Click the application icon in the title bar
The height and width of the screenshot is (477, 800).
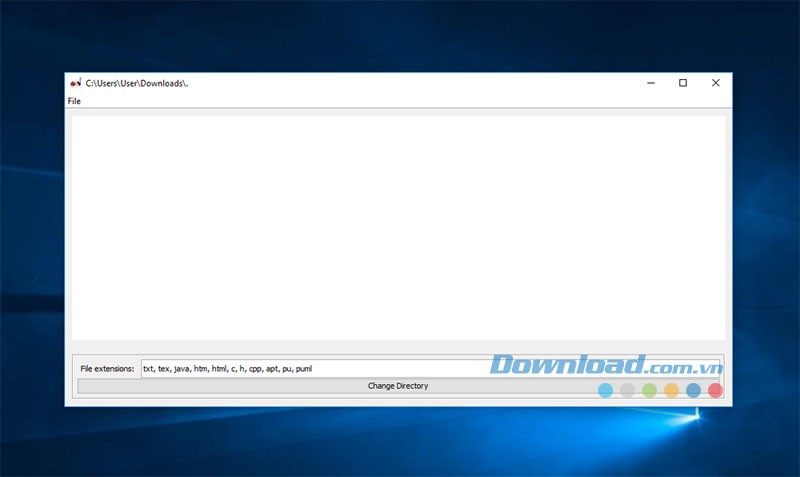(x=75, y=83)
